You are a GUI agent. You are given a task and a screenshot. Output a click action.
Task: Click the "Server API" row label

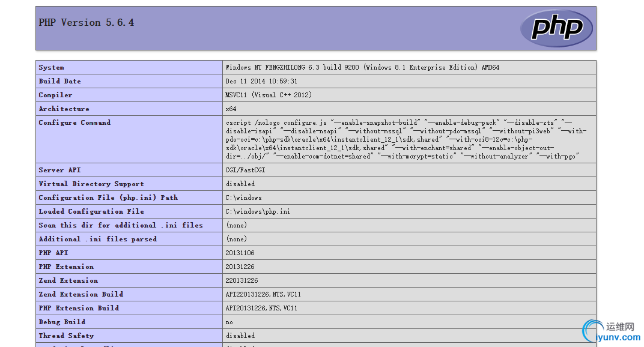click(x=59, y=170)
